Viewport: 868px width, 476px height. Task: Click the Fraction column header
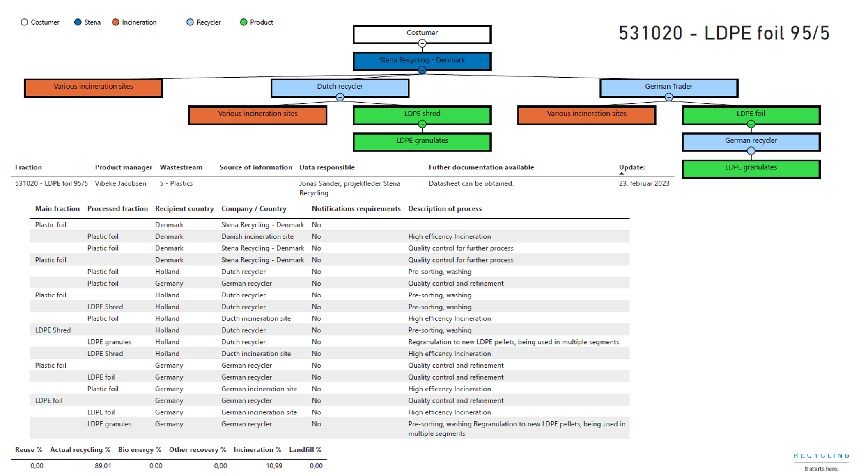tap(28, 167)
